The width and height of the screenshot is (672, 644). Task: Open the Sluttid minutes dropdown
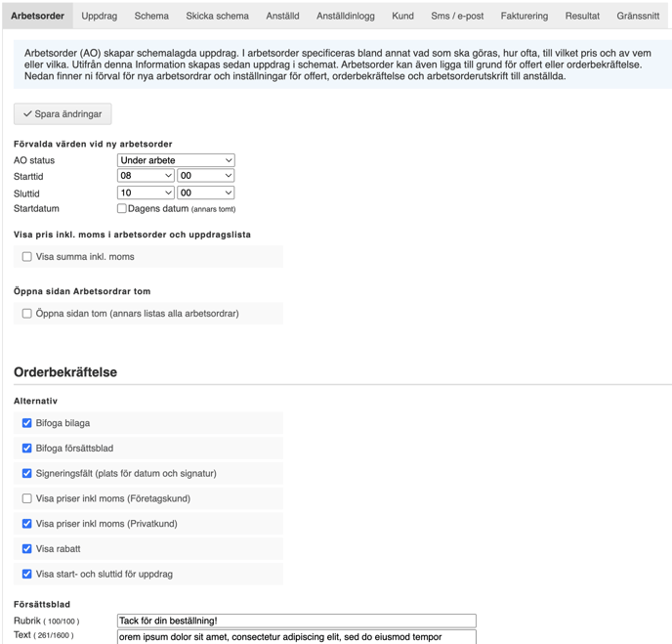coord(206,193)
